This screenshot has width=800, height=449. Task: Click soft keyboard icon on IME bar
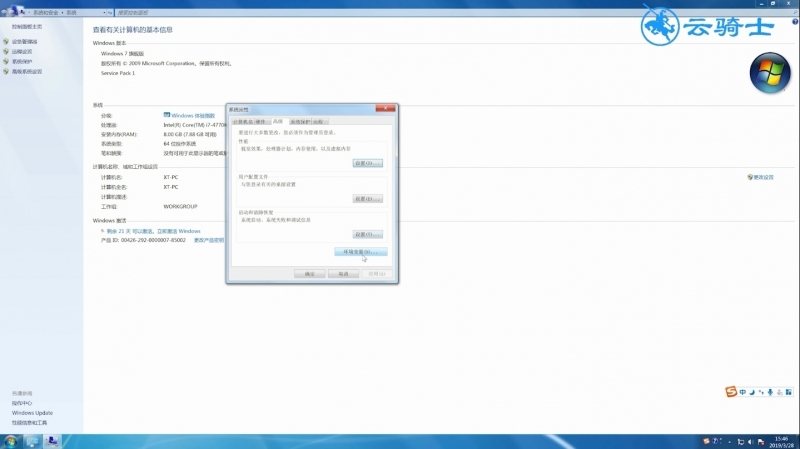780,392
